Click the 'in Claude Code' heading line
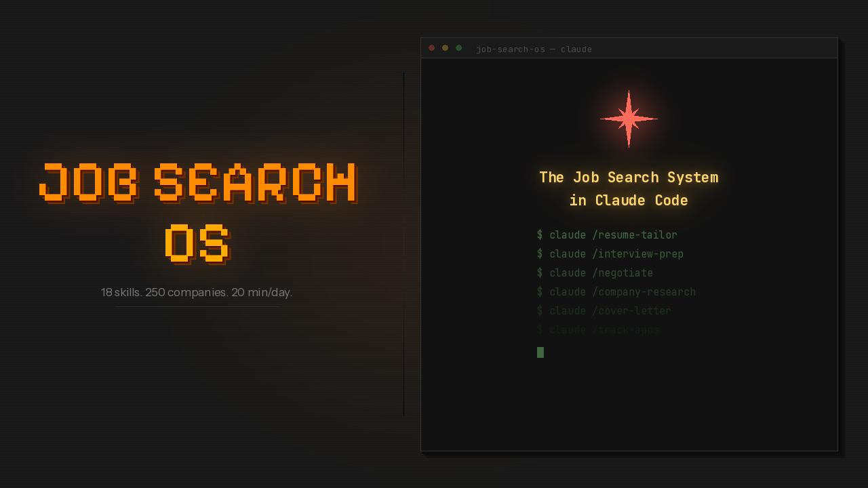This screenshot has height=488, width=868. click(x=629, y=201)
